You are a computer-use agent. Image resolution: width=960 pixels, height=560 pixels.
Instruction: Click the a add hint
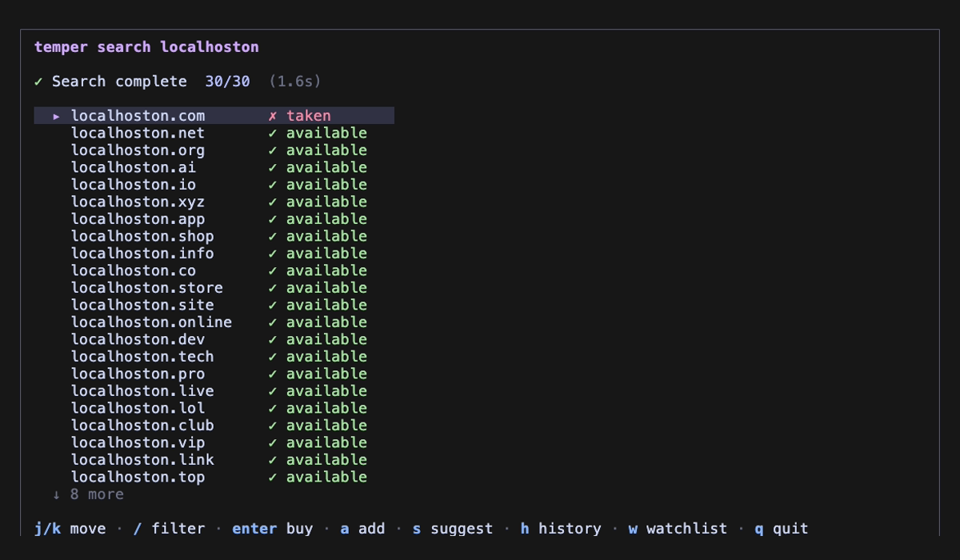click(x=362, y=529)
